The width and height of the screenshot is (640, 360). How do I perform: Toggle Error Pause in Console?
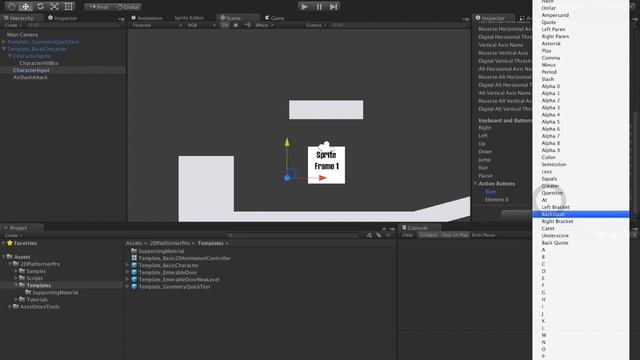coord(483,235)
